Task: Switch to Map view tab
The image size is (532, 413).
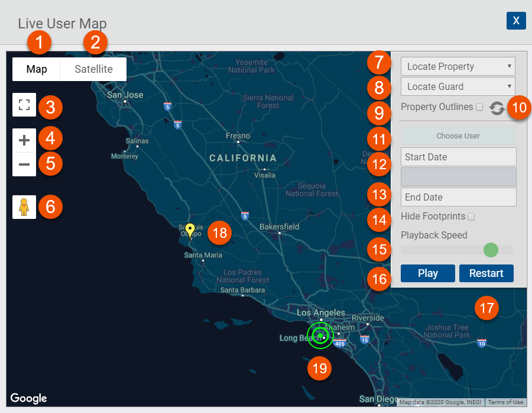Action: pyautogui.click(x=37, y=69)
